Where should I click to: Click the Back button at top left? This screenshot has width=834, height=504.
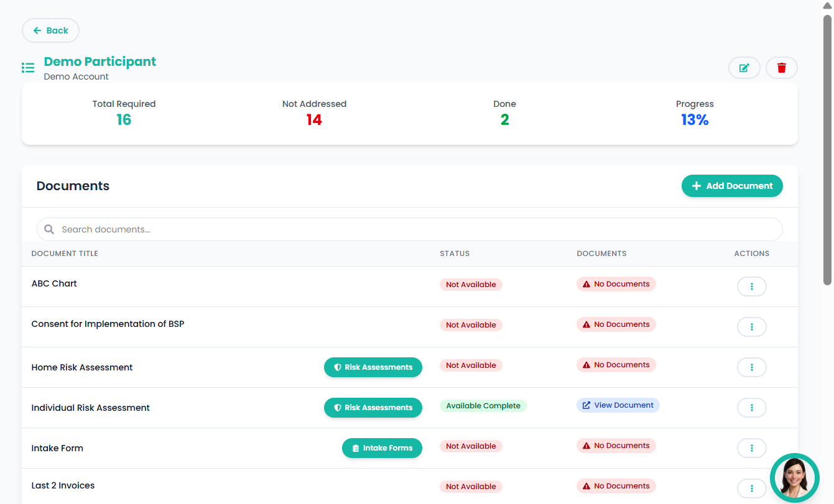coord(50,30)
